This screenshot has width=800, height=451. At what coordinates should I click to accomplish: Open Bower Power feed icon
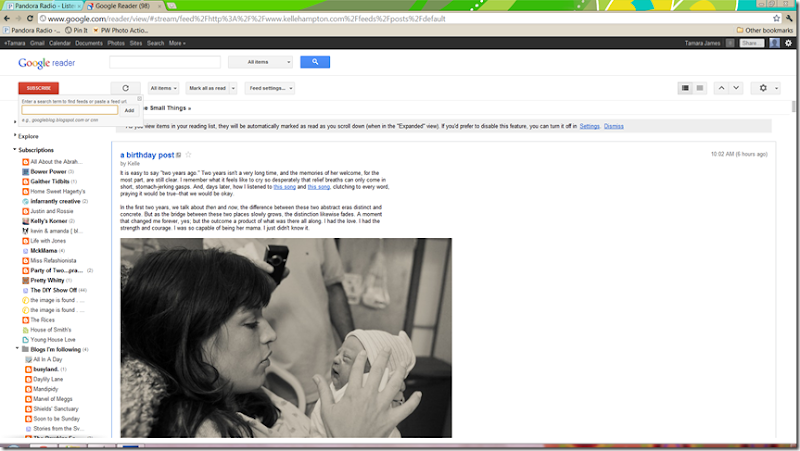26,172
